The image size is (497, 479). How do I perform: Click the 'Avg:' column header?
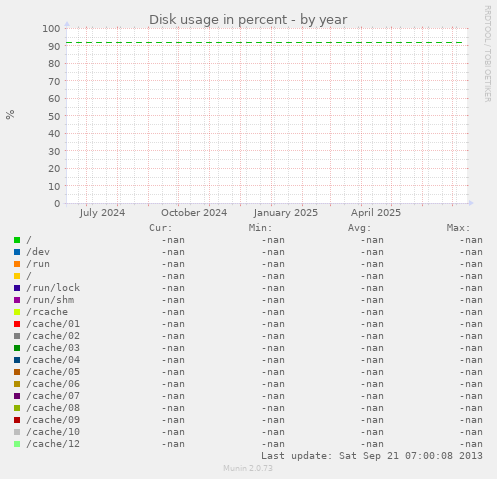[x=359, y=228]
